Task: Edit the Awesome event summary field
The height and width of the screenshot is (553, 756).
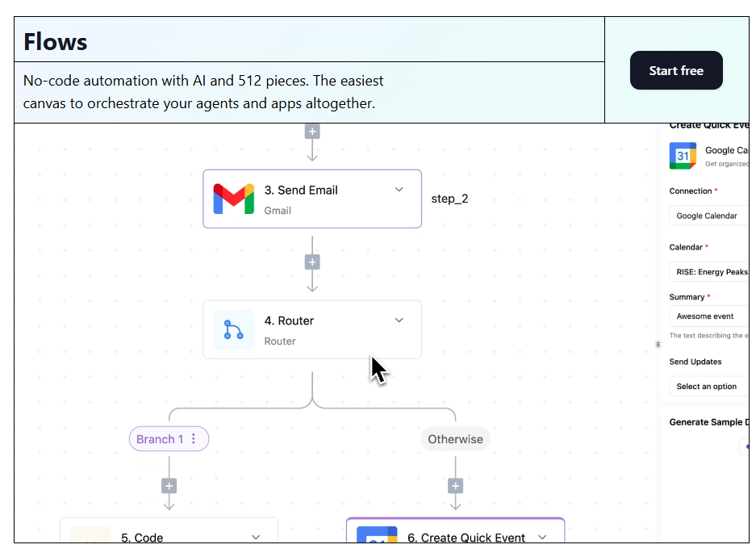Action: [708, 316]
